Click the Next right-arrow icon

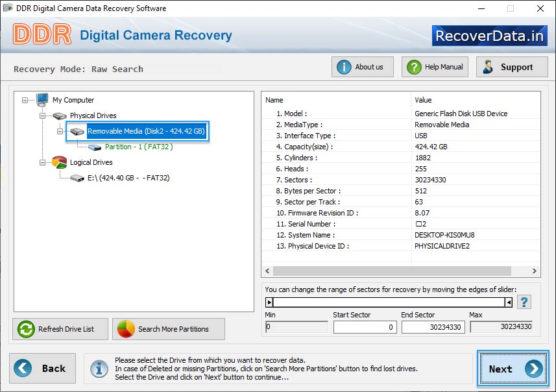pos(534,369)
